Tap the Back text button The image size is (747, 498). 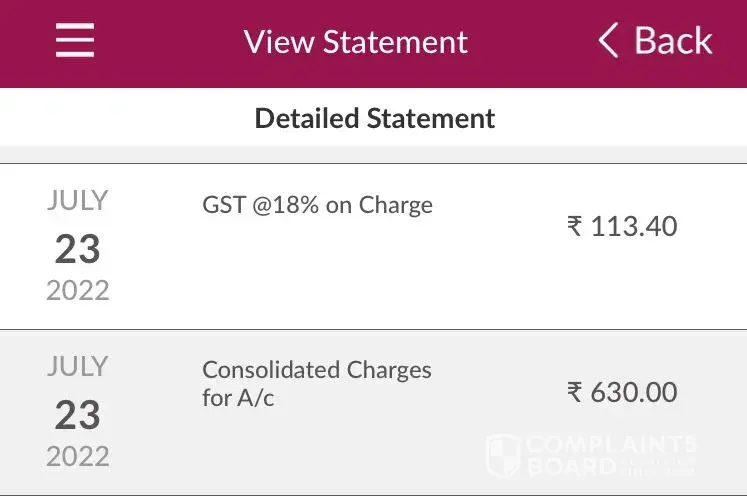[x=673, y=41]
